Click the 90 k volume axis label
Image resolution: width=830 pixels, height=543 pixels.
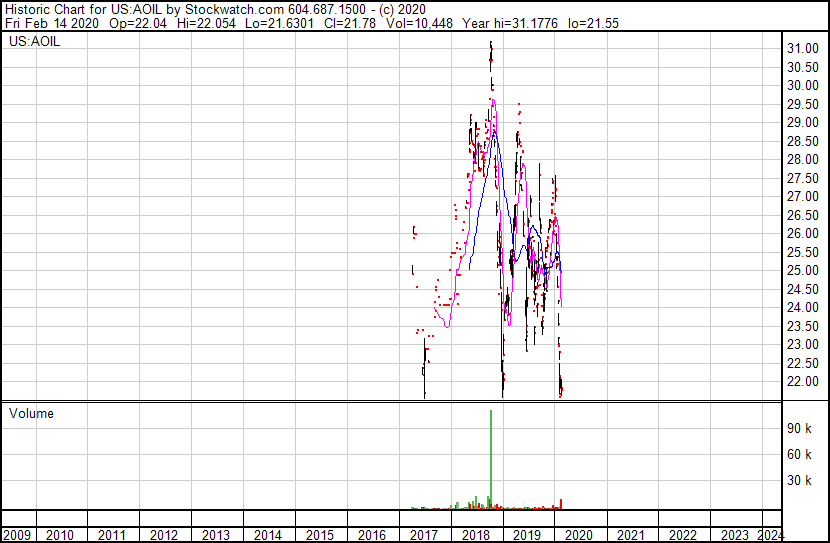[801, 428]
